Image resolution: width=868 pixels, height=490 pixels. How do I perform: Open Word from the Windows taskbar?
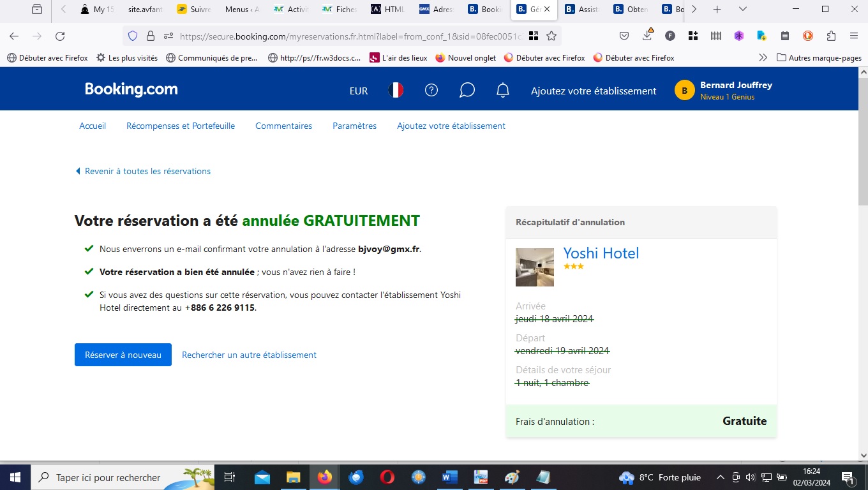click(x=450, y=477)
